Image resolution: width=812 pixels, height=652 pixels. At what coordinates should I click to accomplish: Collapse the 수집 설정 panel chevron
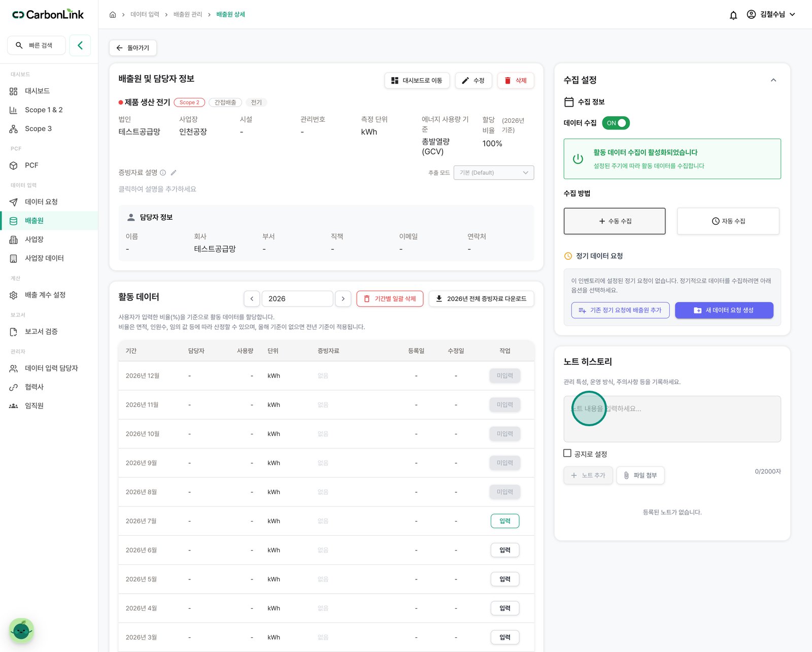773,80
